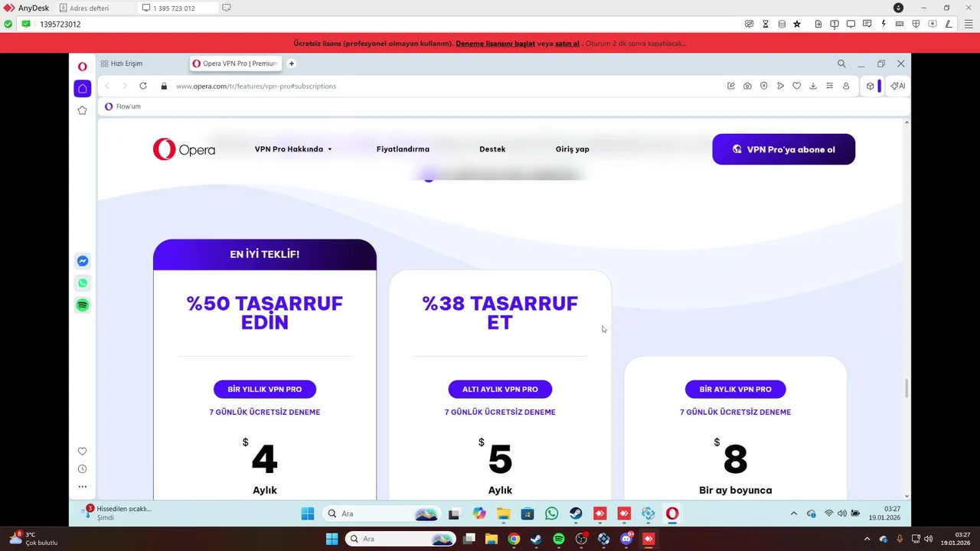This screenshot has width=980, height=551.
Task: Click AnyDesk address field 1395723012
Action: click(x=60, y=24)
